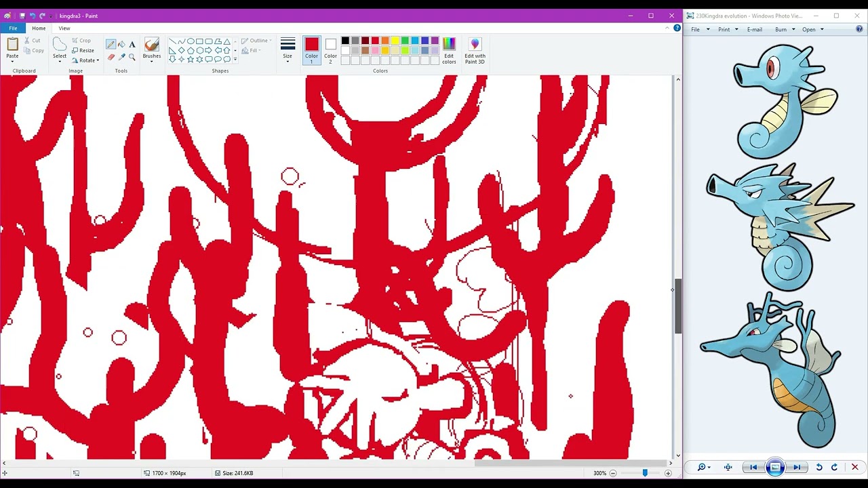Click the Redo arrow in Paint title bar

42,16
